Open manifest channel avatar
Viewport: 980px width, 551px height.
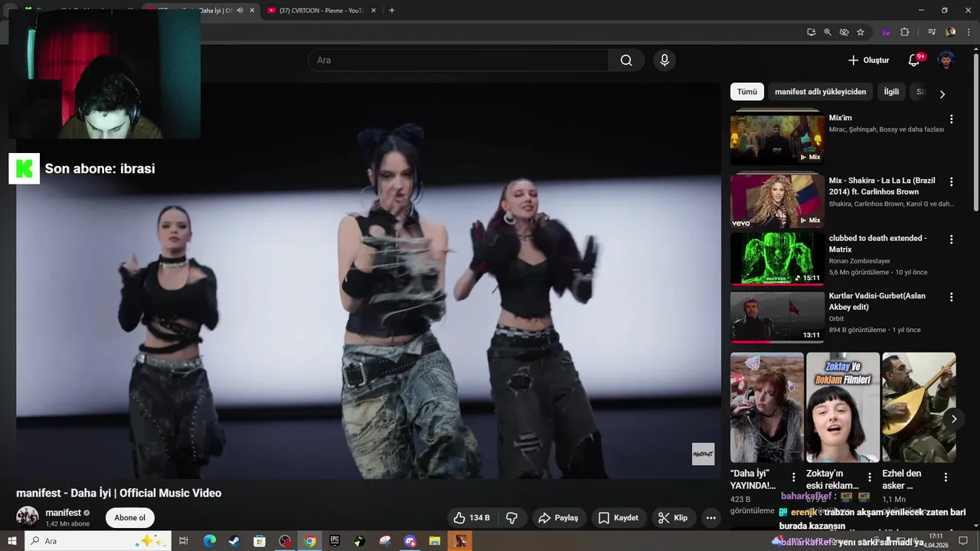pyautogui.click(x=28, y=517)
